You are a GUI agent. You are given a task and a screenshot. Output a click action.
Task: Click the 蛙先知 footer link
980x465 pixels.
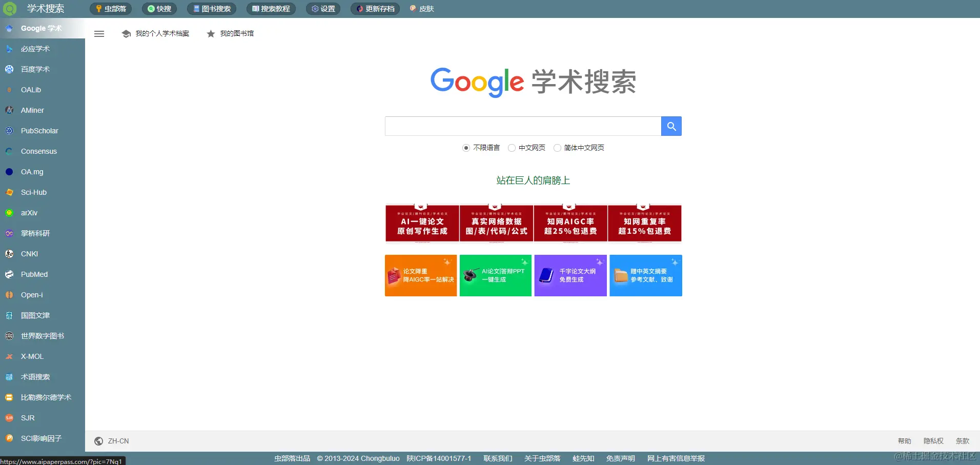[583, 458]
